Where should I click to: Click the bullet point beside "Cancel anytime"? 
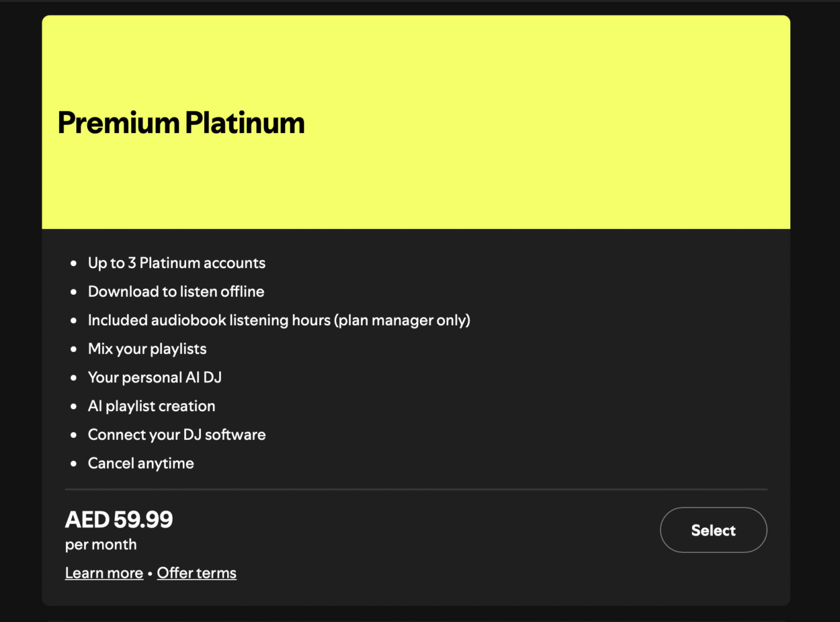point(74,463)
